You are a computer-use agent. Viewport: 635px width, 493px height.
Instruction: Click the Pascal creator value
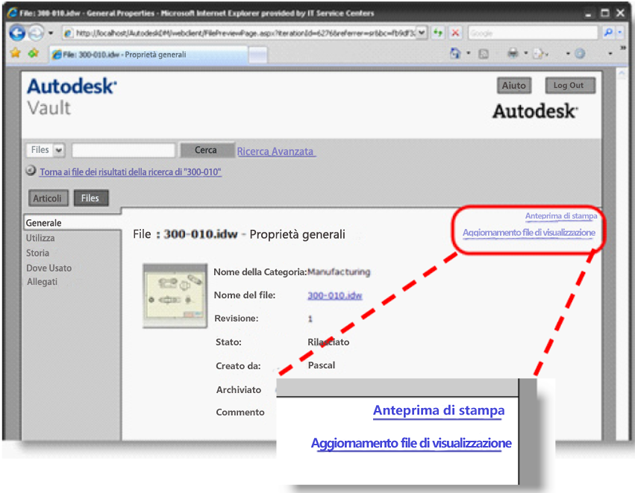pyautogui.click(x=322, y=365)
